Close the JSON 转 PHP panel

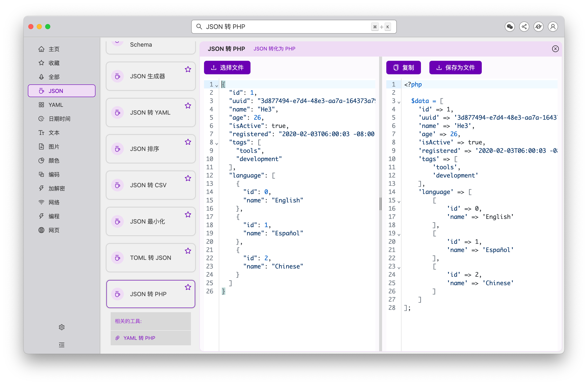click(555, 49)
